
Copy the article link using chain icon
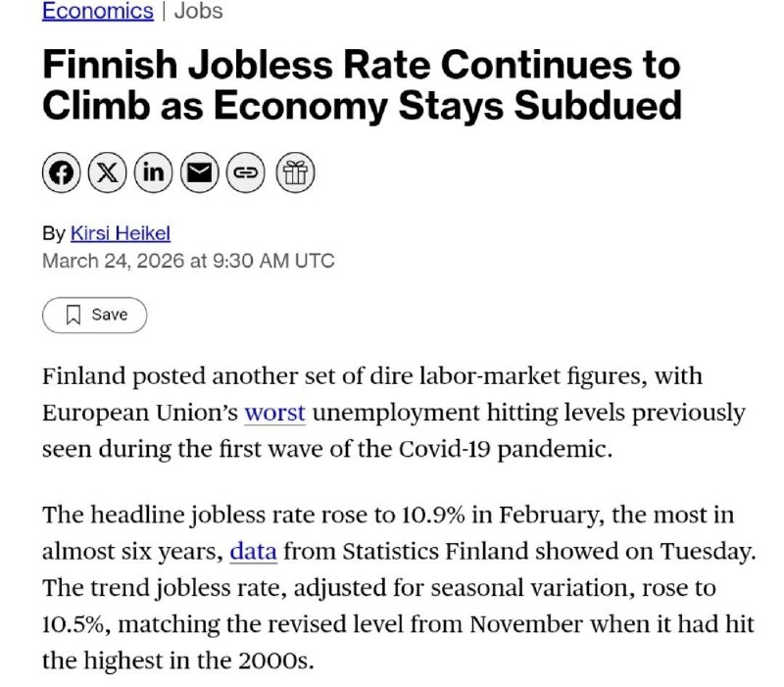point(246,173)
